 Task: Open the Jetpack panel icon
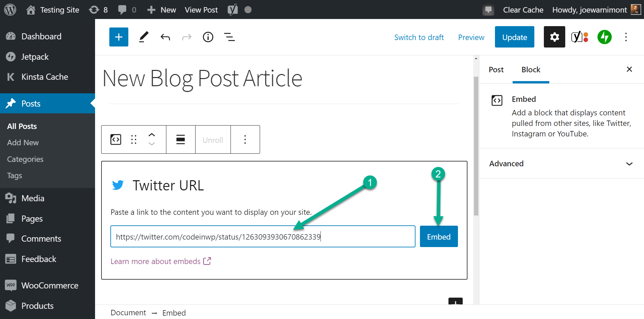[604, 37]
